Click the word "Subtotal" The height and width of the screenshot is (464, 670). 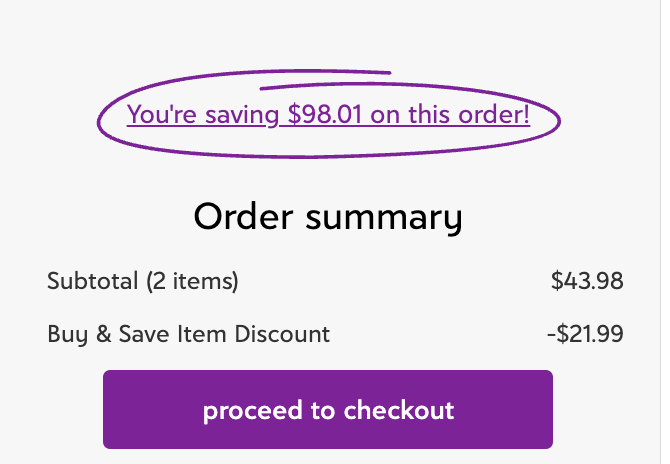(93, 282)
